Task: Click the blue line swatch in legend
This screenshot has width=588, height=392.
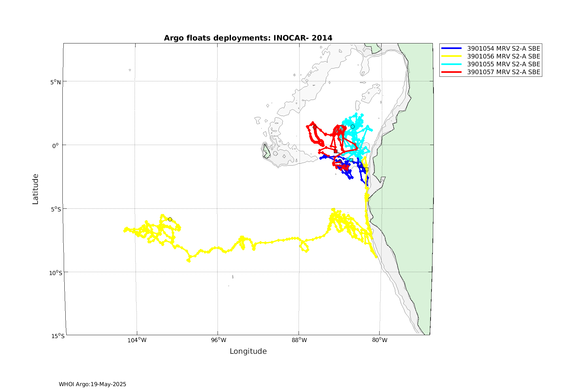Action: click(x=451, y=48)
